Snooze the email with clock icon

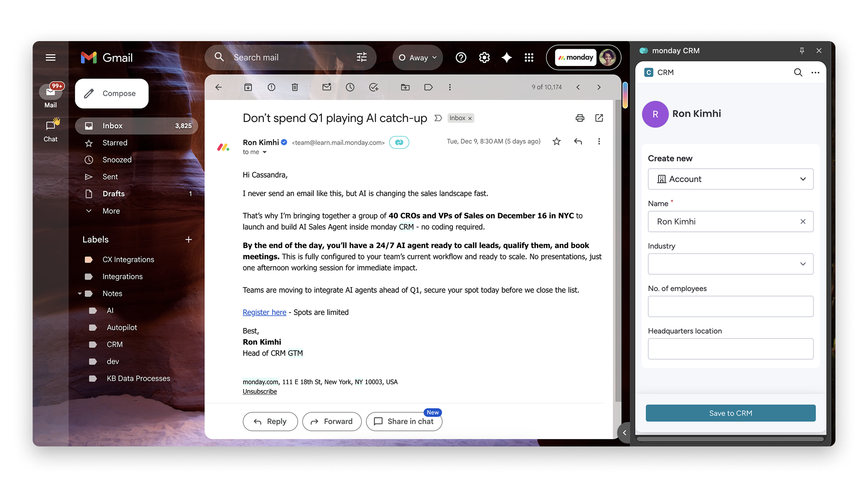point(350,87)
